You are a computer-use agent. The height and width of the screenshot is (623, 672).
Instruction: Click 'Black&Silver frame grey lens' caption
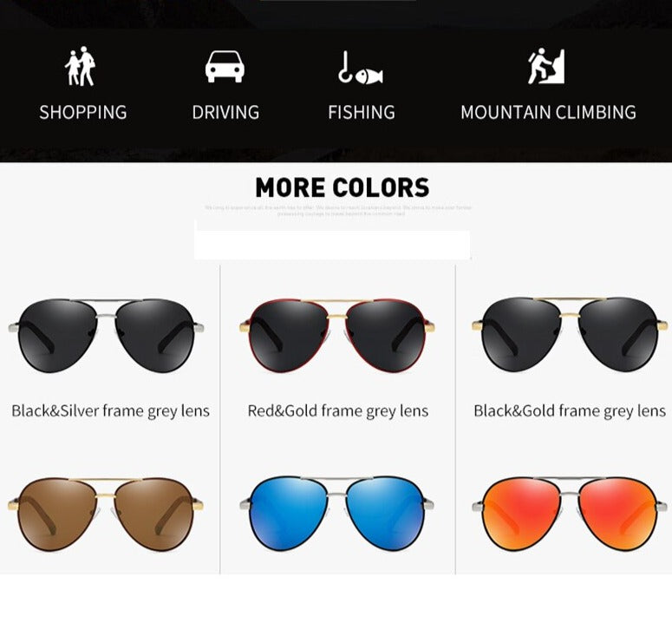pyautogui.click(x=111, y=410)
